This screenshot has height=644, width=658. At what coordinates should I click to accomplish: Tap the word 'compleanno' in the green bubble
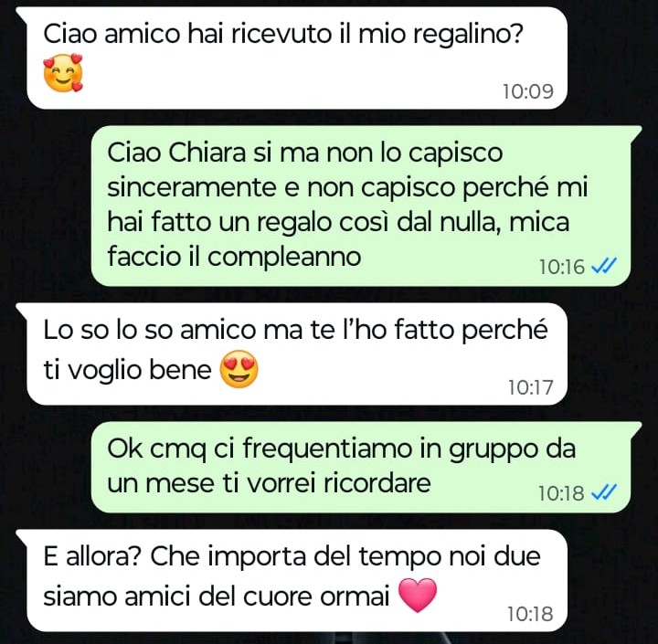point(284,258)
